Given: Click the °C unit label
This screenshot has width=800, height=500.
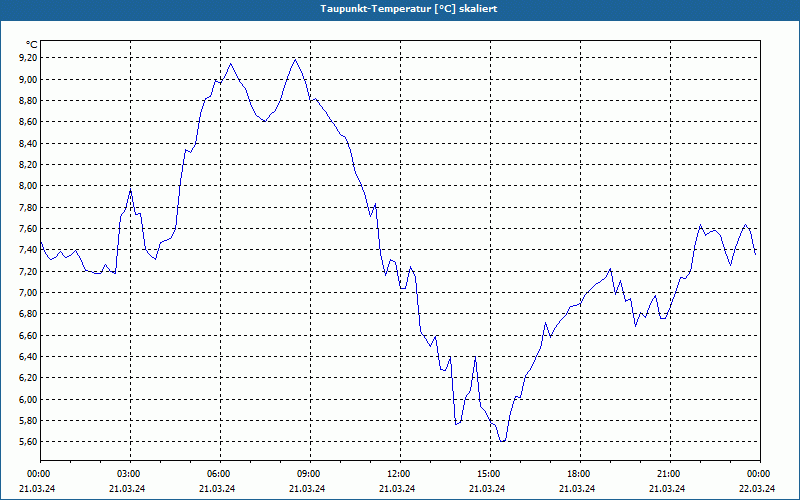Looking at the screenshot, I should [32, 45].
